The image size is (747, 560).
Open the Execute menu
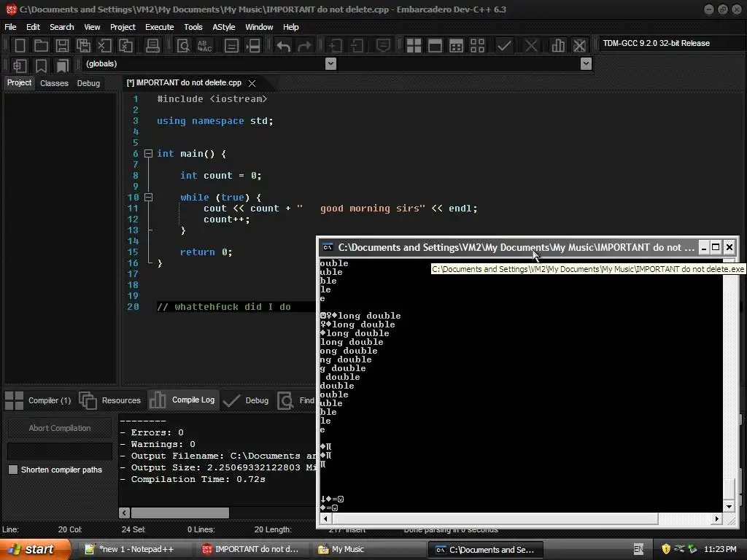[159, 27]
